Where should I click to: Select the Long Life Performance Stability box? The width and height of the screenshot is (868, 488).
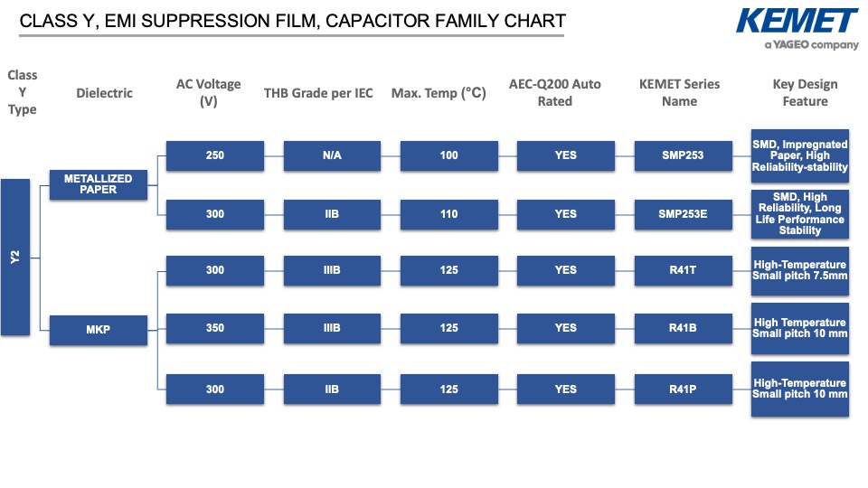(x=800, y=214)
